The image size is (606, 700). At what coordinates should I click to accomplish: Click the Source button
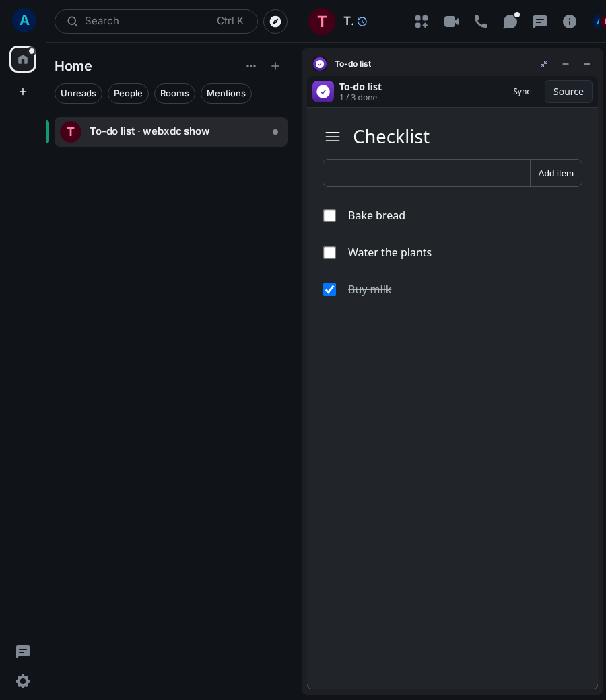568,92
